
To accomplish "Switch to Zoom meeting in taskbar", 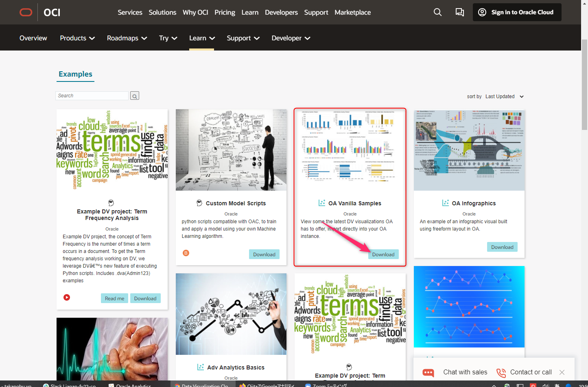I will point(326,384).
